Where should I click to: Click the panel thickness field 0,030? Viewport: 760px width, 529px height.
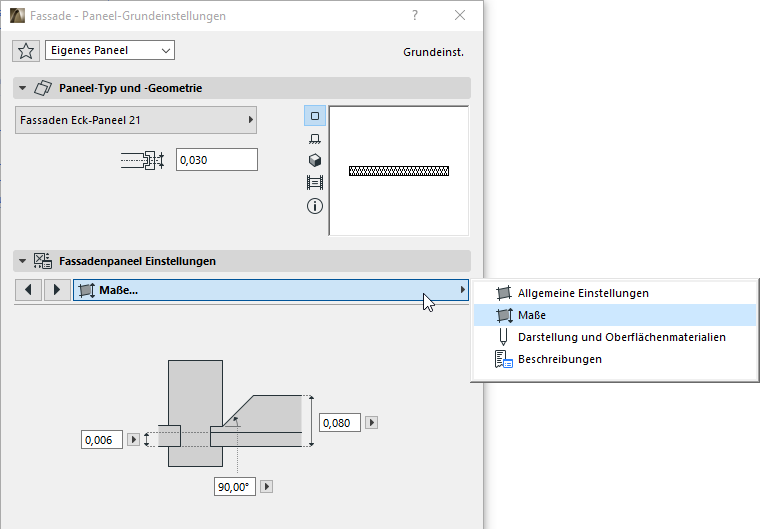[217, 160]
